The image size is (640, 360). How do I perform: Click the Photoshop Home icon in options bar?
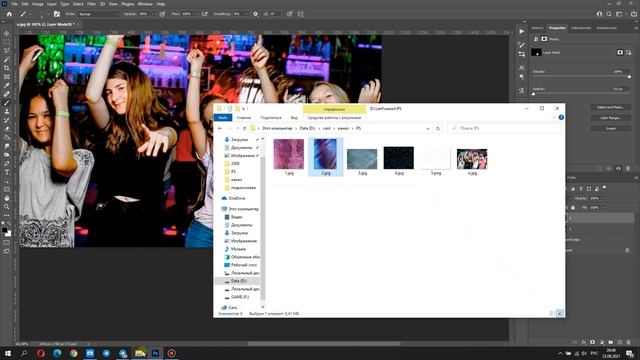tap(9, 14)
